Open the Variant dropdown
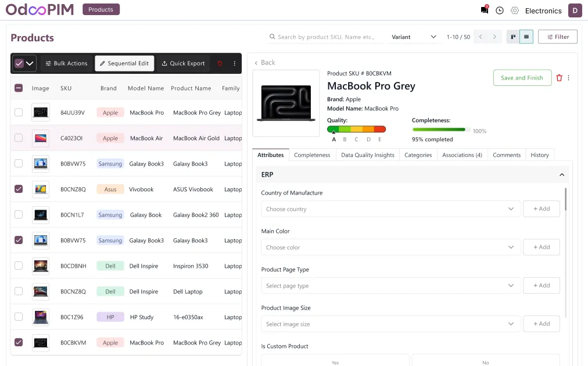This screenshot has height=366, width=588. coord(414,37)
